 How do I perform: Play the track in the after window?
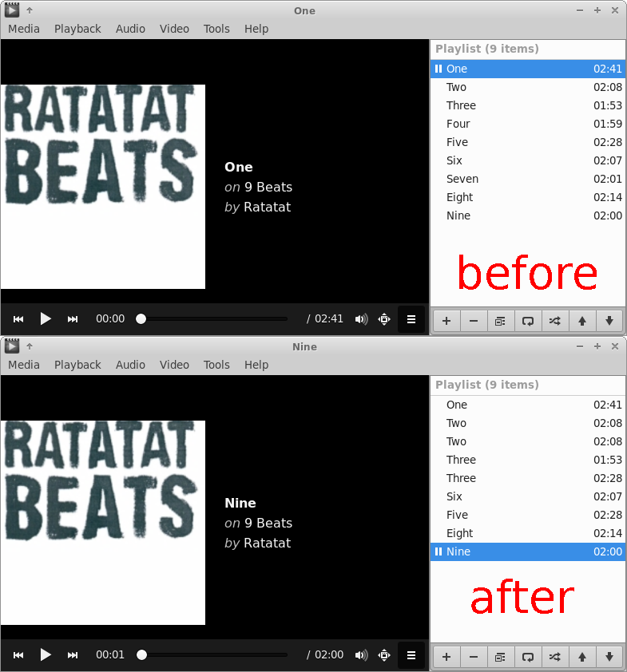click(46, 655)
